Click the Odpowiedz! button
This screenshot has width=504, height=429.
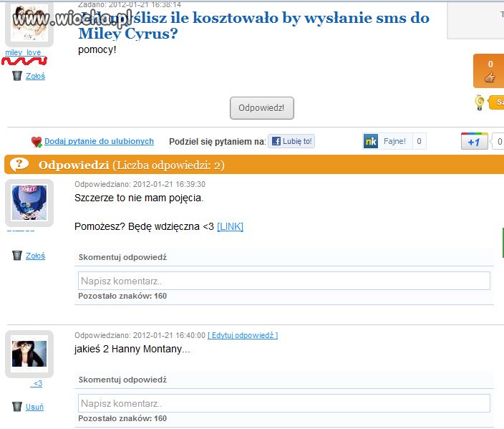coord(261,108)
